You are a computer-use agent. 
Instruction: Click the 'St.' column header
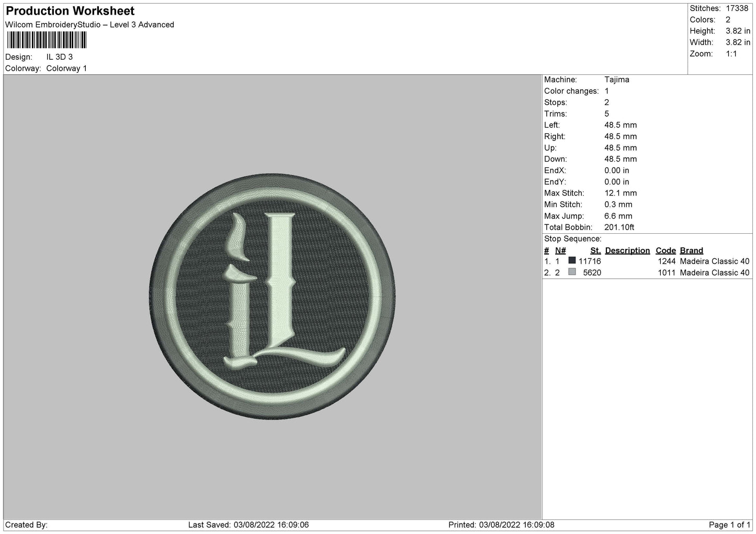pos(595,251)
